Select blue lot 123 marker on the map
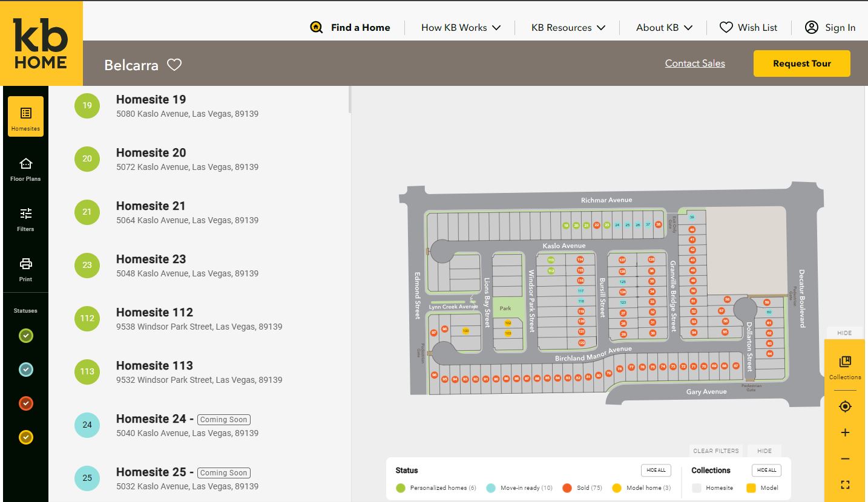 (623, 302)
